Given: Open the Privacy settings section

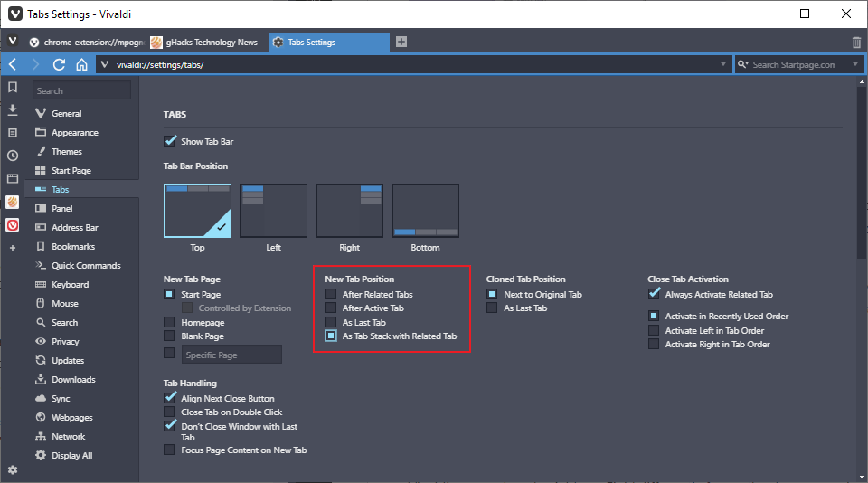Looking at the screenshot, I should click(x=81, y=341).
